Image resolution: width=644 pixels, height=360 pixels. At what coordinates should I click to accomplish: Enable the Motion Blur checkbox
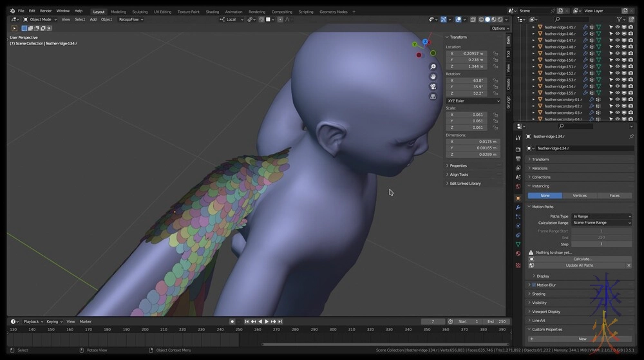pyautogui.click(x=534, y=285)
